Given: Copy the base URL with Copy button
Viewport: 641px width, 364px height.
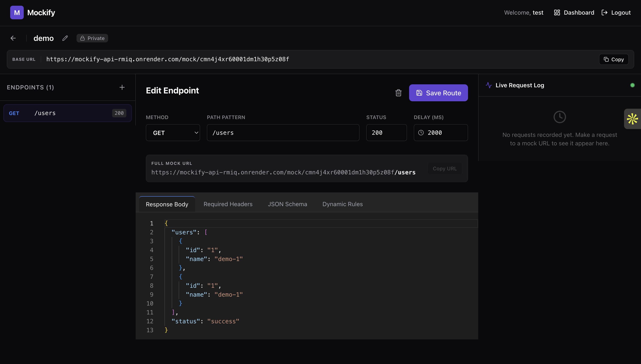Looking at the screenshot, I should tap(614, 60).
